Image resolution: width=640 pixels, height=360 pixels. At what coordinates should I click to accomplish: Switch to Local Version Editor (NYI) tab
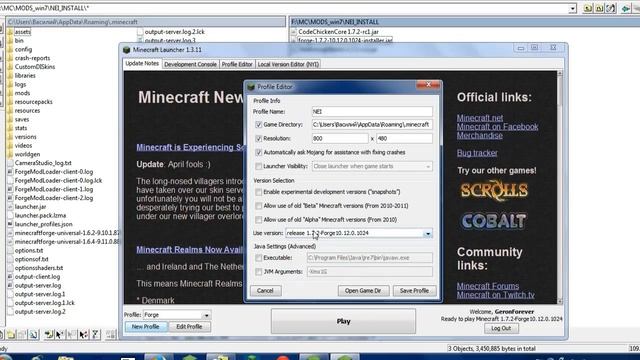click(x=288, y=64)
